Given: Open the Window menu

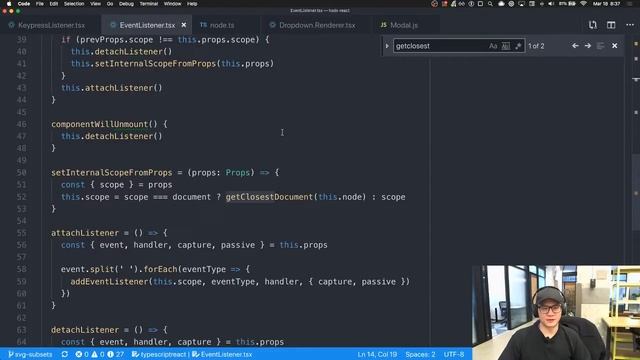Looking at the screenshot, I should coord(172,4).
